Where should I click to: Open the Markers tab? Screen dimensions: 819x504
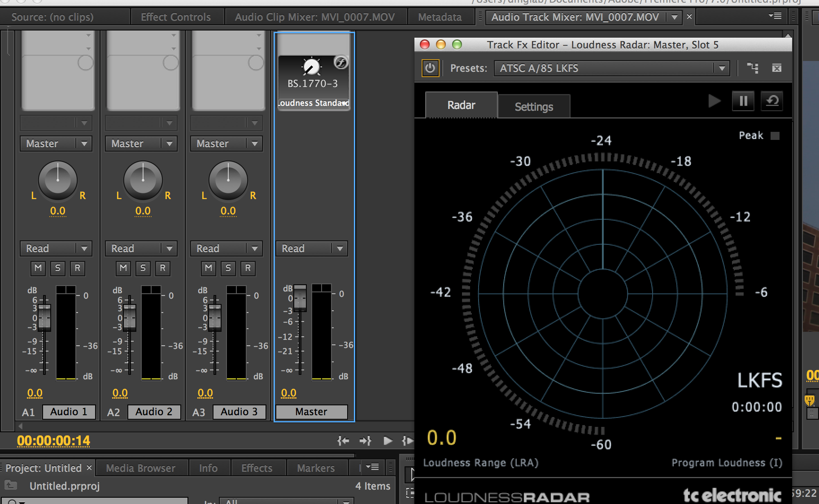pos(316,468)
